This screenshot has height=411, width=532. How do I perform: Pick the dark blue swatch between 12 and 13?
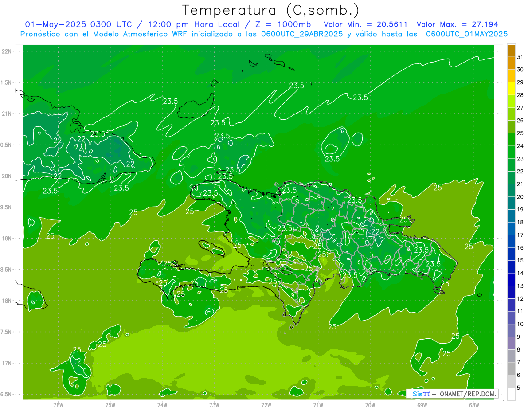coord(512,292)
